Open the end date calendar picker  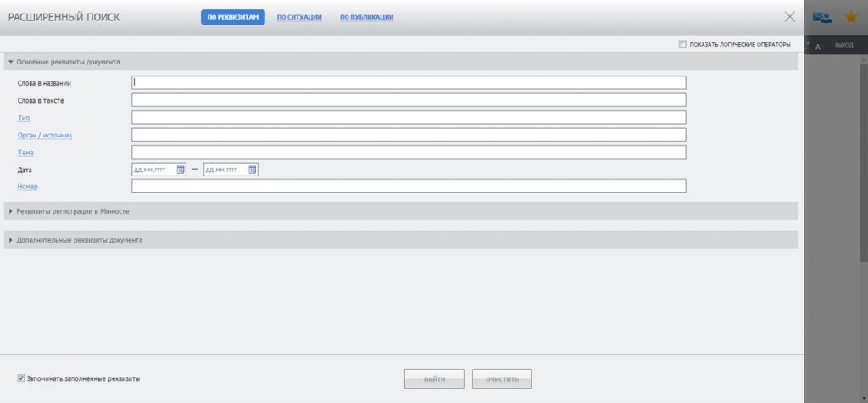(x=252, y=170)
